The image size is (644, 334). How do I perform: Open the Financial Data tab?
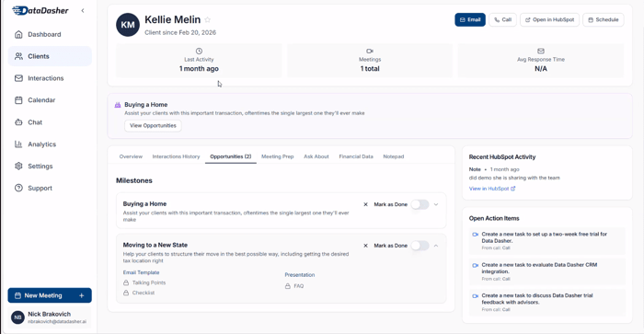(356, 156)
